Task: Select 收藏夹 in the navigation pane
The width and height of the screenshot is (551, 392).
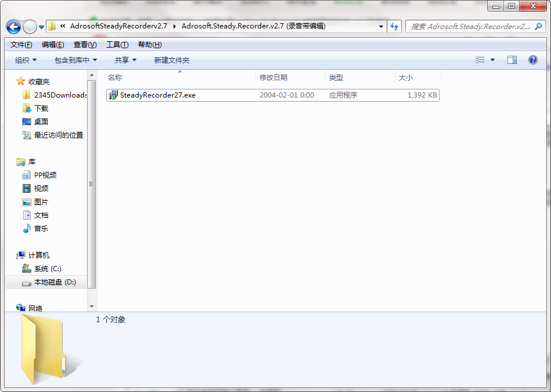Action: point(39,81)
